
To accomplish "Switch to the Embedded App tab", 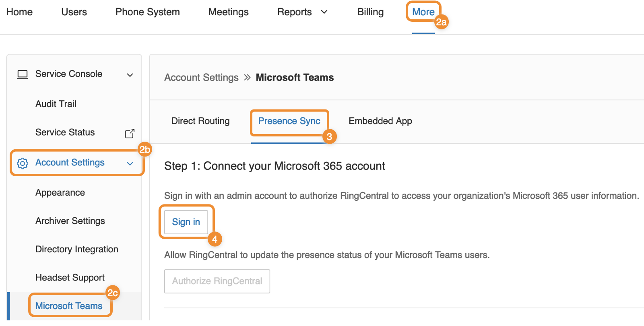I will 380,121.
